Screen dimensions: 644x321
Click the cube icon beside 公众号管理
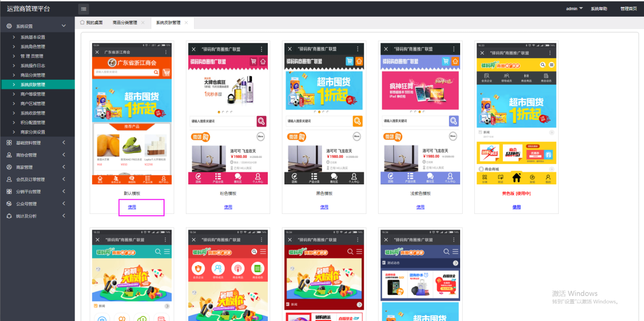point(9,204)
